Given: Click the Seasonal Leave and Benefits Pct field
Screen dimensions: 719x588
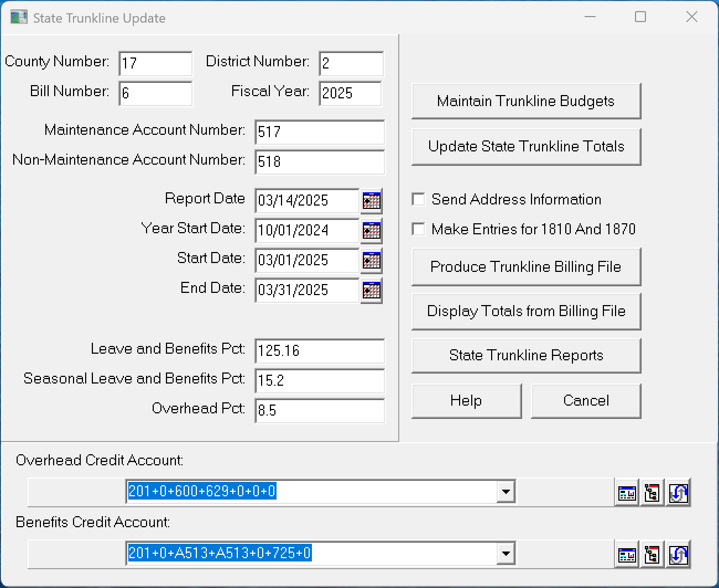Looking at the screenshot, I should click(x=320, y=381).
